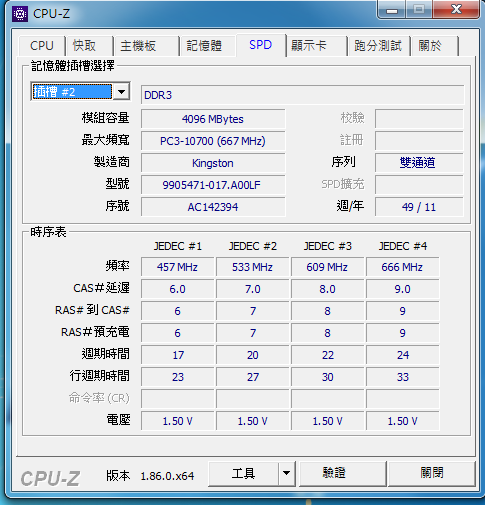Image resolution: width=485 pixels, height=505 pixels.
Task: Click CAS# latency value 6.0
Action: point(178,289)
